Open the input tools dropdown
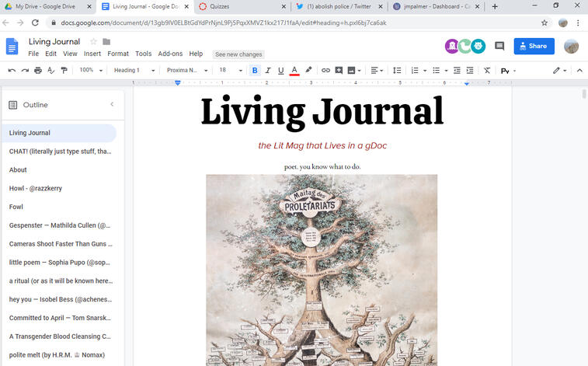 pyautogui.click(x=509, y=71)
